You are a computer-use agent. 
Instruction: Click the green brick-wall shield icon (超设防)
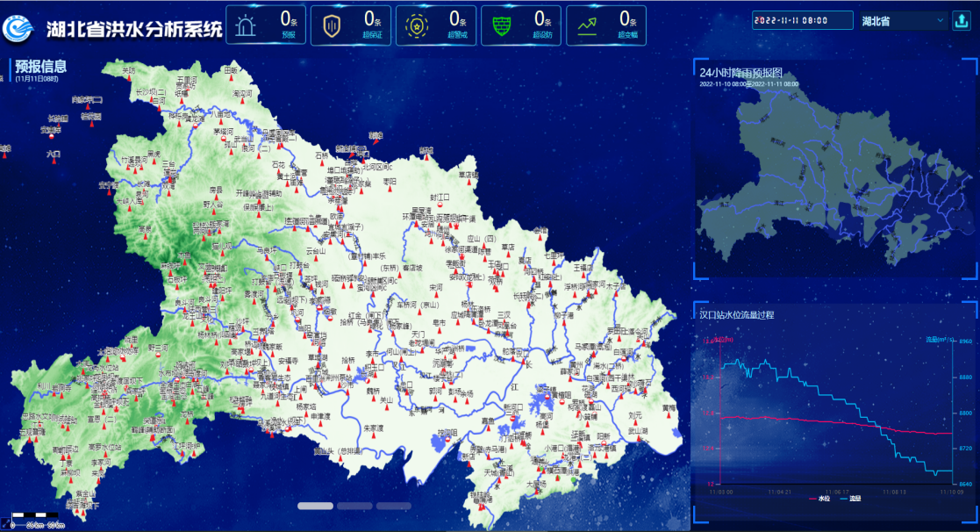click(x=502, y=25)
